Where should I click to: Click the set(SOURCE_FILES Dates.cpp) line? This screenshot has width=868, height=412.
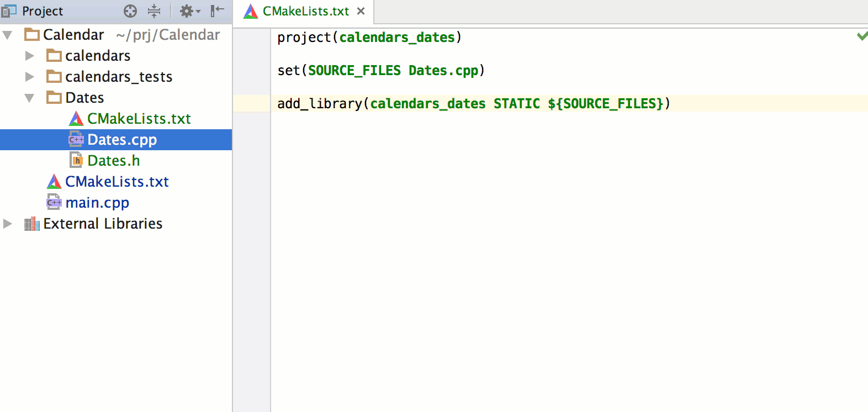381,71
